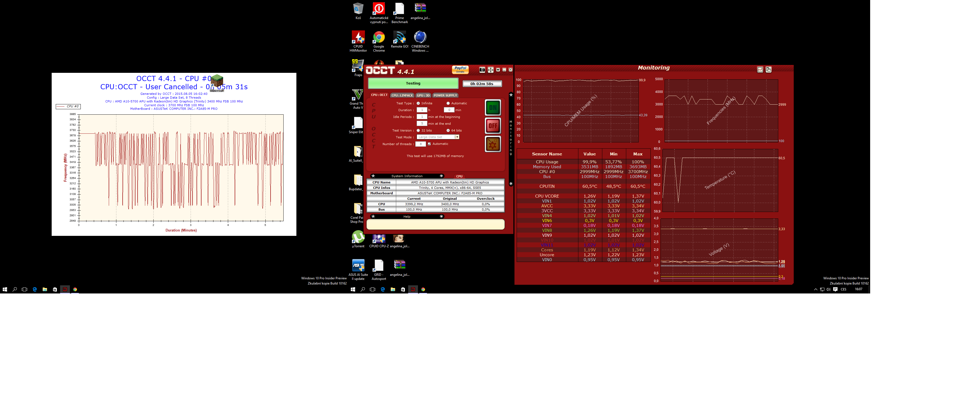Viewport: 980px width, 419px height.
Task: Click the Monitoring windows layout icon
Action: click(x=768, y=70)
